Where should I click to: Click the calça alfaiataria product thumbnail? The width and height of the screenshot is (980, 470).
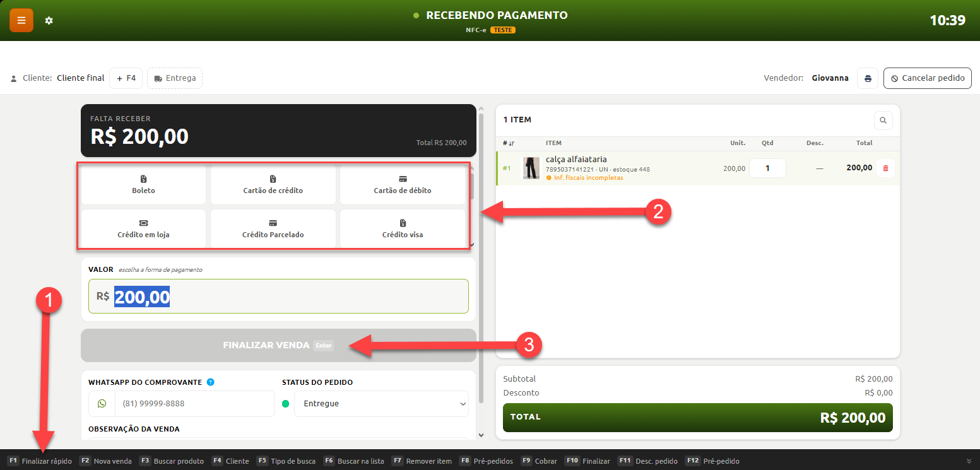click(531, 168)
